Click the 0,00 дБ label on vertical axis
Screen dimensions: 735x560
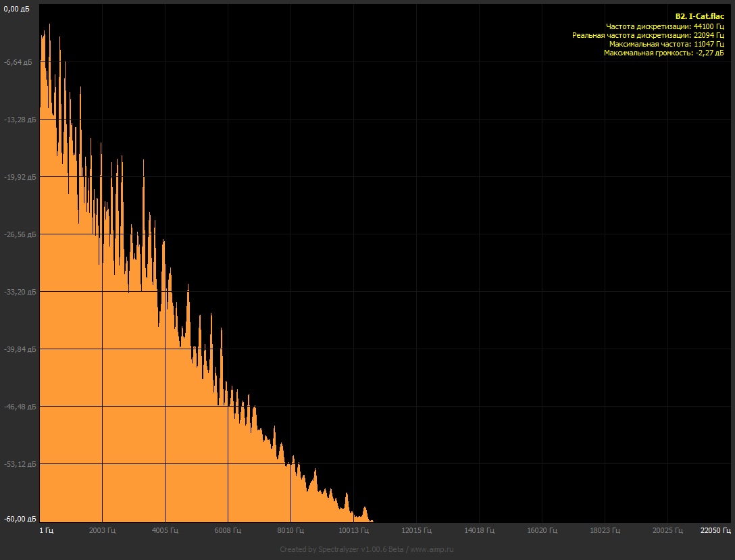[x=17, y=9]
